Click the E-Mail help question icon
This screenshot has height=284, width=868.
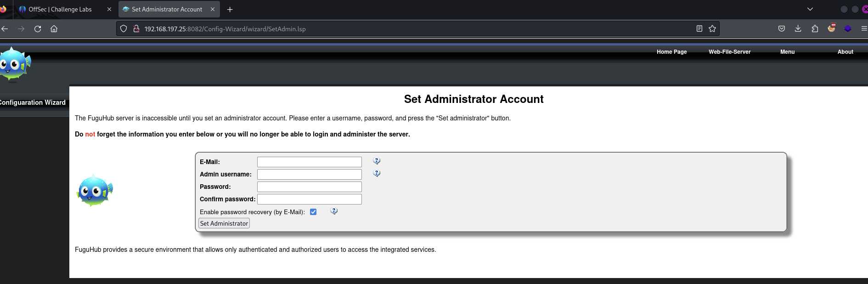[377, 161]
